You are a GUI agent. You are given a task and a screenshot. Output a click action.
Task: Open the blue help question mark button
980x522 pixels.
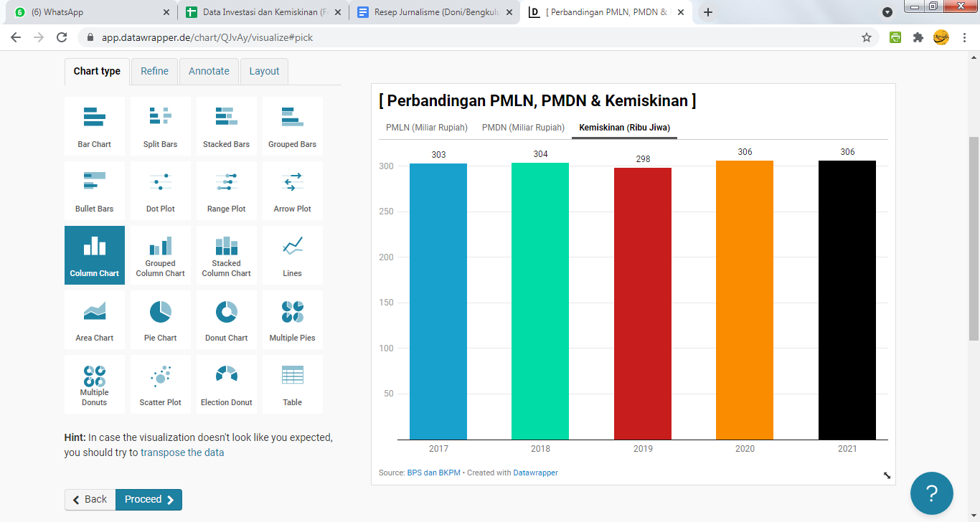click(x=931, y=493)
